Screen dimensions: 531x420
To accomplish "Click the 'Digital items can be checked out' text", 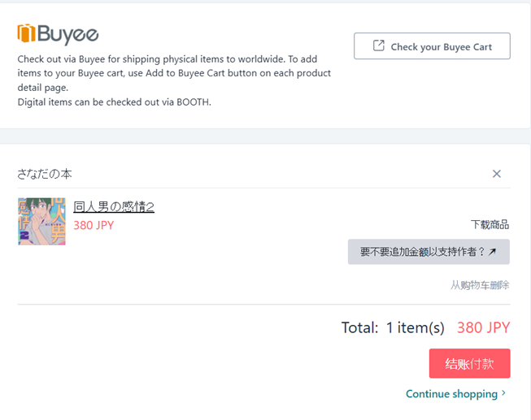I will tap(114, 102).
